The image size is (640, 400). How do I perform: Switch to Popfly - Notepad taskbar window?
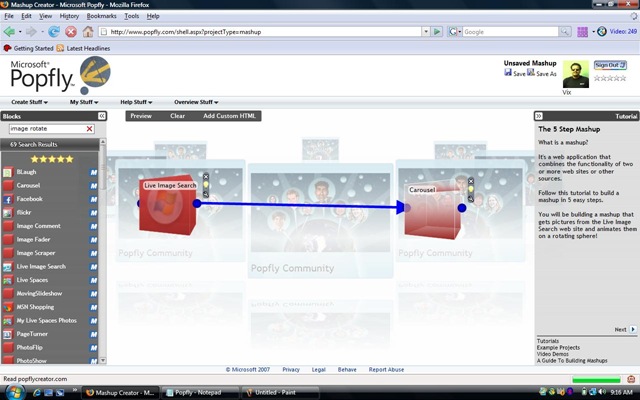click(x=199, y=393)
